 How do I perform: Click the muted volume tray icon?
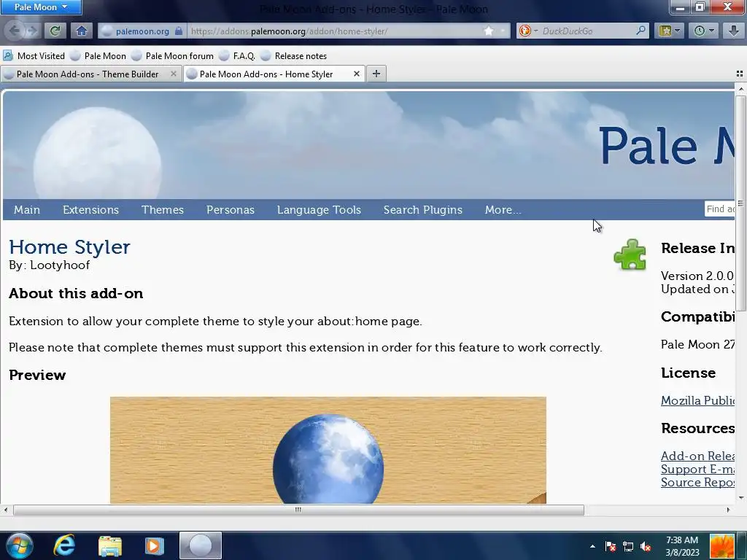click(646, 546)
